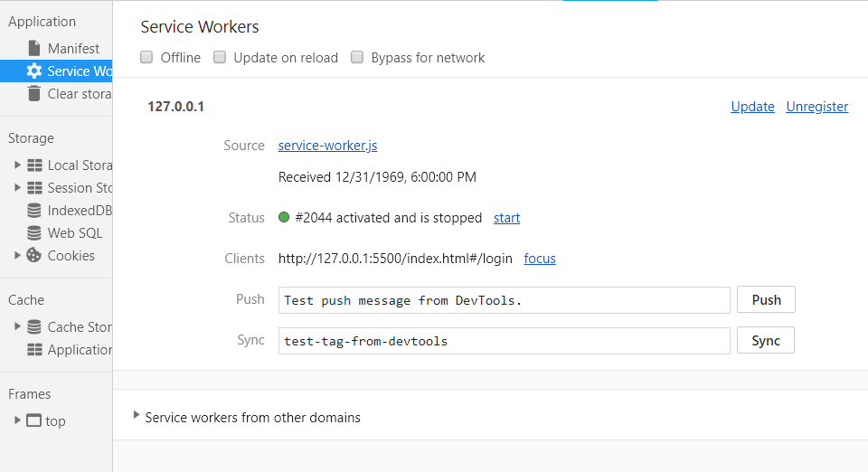868x472 pixels.
Task: Open the IndexedDB database icon
Action: coord(34,211)
